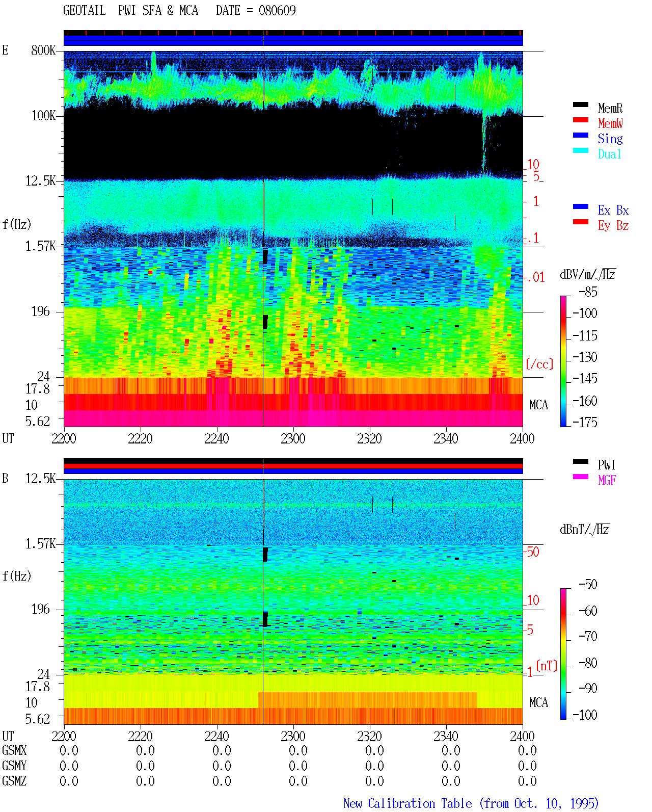
Task: Click the -85 color scale value
Action: 588,292
